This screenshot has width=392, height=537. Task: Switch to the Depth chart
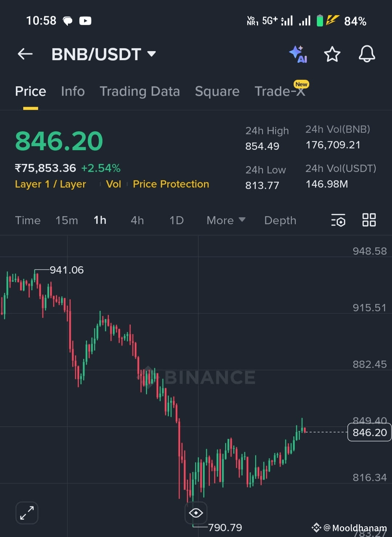tap(280, 221)
